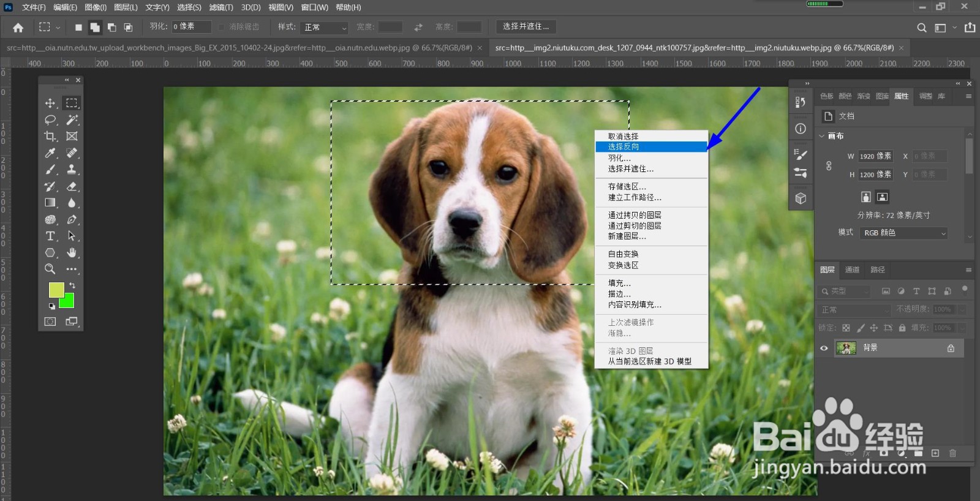The image size is (980, 501).
Task: Select the Path Selection tool
Action: click(72, 236)
